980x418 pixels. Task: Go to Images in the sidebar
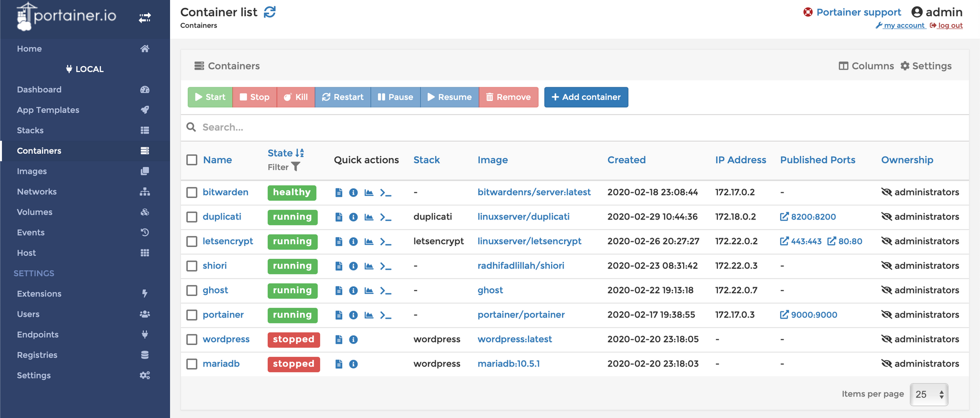click(32, 172)
